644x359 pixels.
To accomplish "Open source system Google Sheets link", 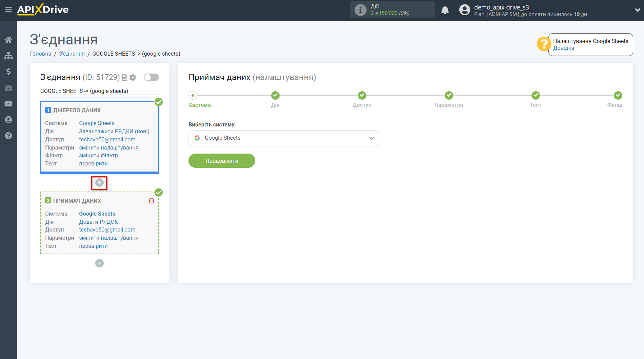I will [97, 123].
